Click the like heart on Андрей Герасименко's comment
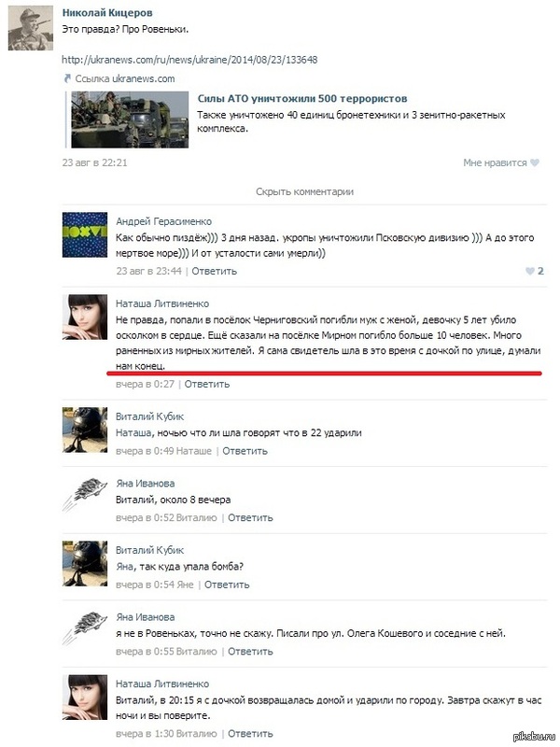This screenshot has height=747, width=560. (529, 271)
